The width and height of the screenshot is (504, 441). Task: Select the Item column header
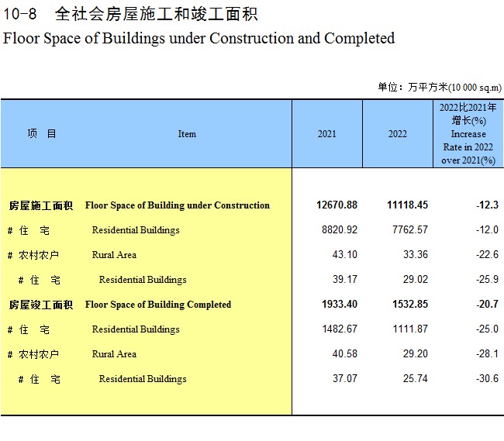point(187,133)
